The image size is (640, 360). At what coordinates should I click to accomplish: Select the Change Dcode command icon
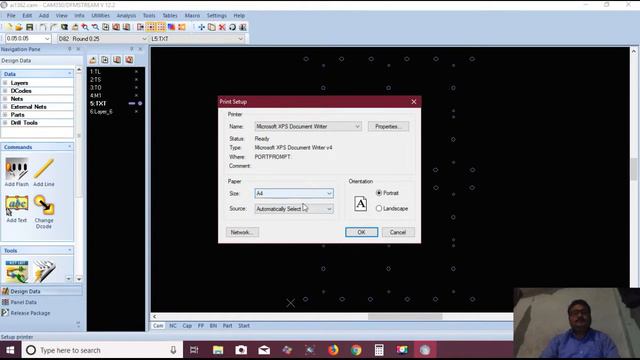(x=44, y=205)
